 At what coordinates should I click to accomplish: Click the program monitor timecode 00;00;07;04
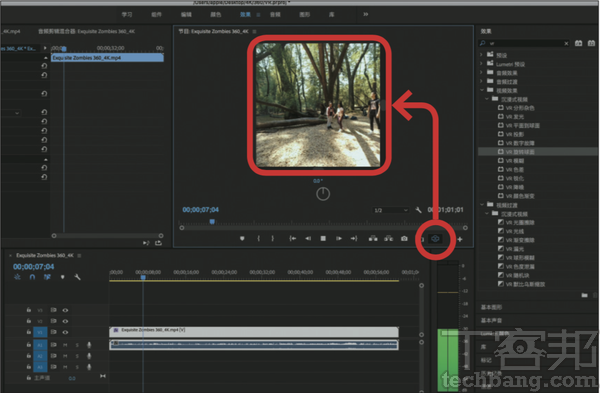point(201,210)
